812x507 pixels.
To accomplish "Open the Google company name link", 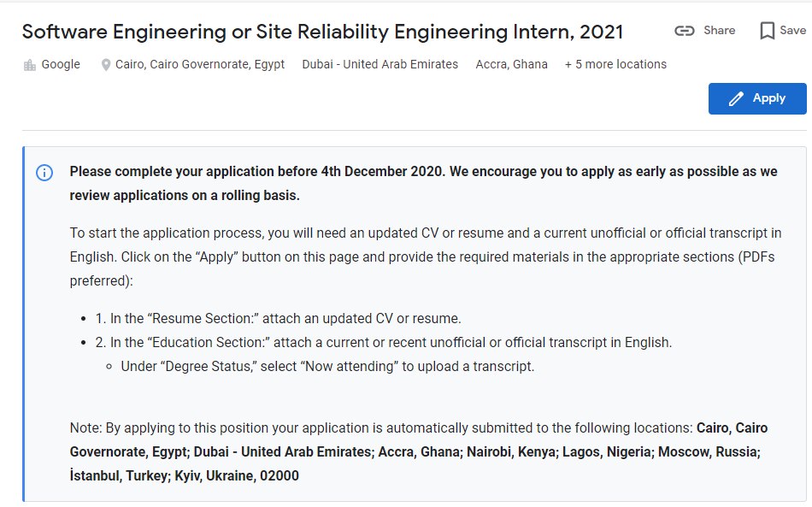I will (x=61, y=64).
